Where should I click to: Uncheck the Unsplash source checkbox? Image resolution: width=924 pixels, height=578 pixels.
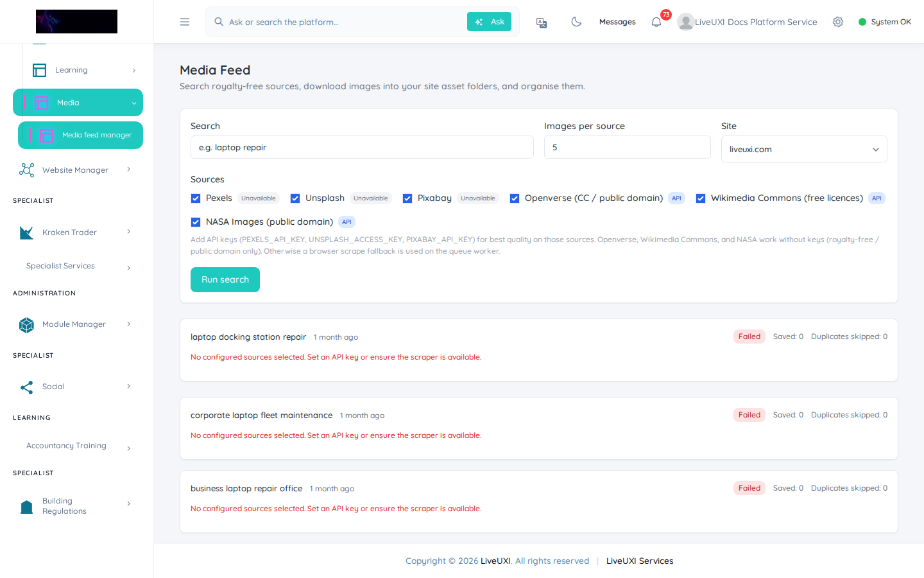(295, 198)
